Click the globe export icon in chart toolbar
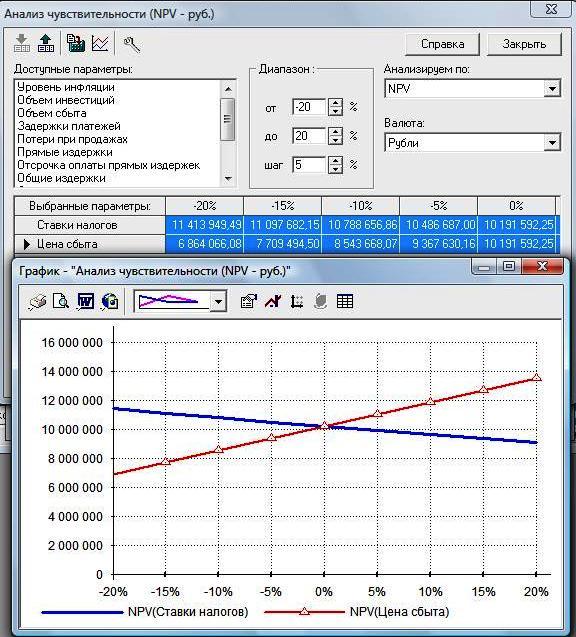This screenshot has height=637, width=576. [x=110, y=301]
